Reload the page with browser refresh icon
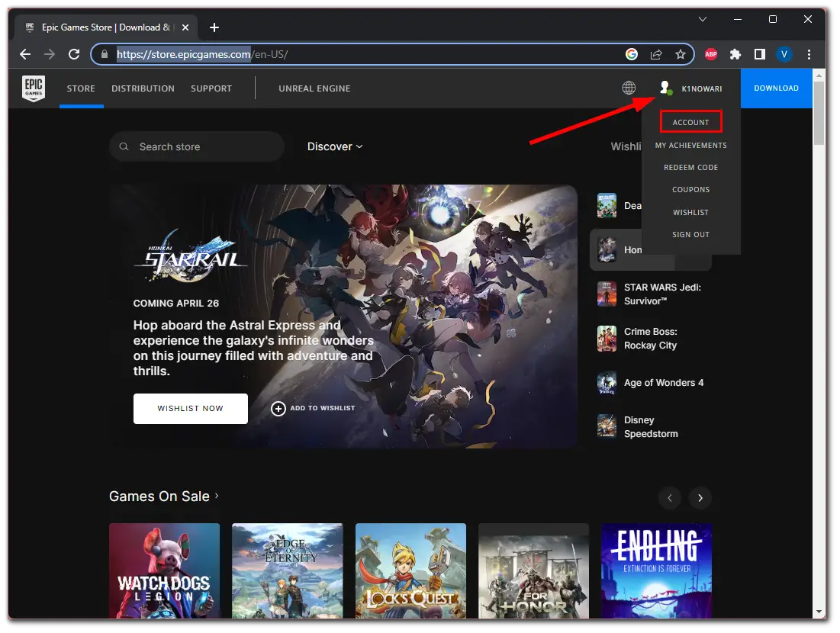This screenshot has height=633, width=840. tap(74, 54)
